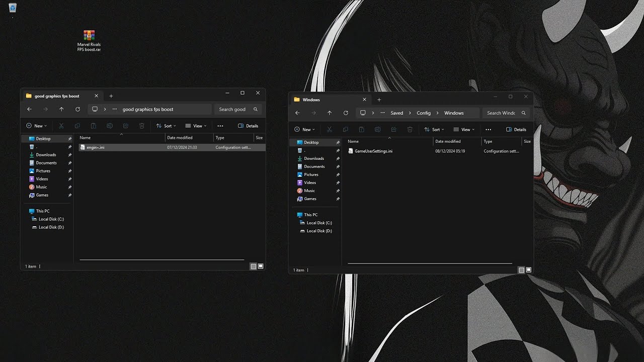This screenshot has height=362, width=644.
Task: Switch to details view in good graphics window status bar
Action: click(x=254, y=266)
